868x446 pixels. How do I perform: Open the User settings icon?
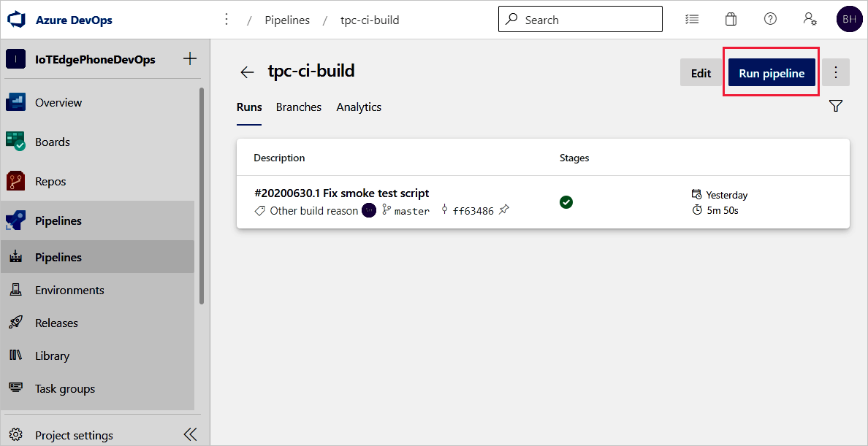pos(810,20)
